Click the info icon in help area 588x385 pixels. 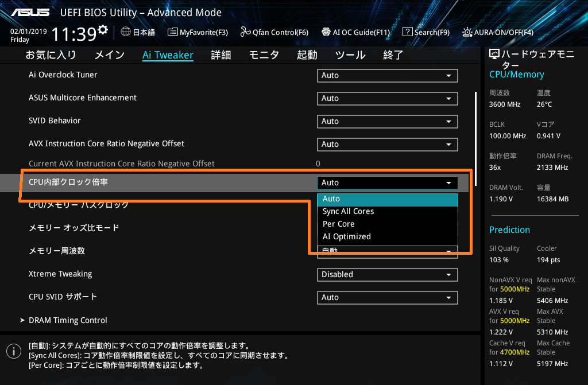[14, 351]
